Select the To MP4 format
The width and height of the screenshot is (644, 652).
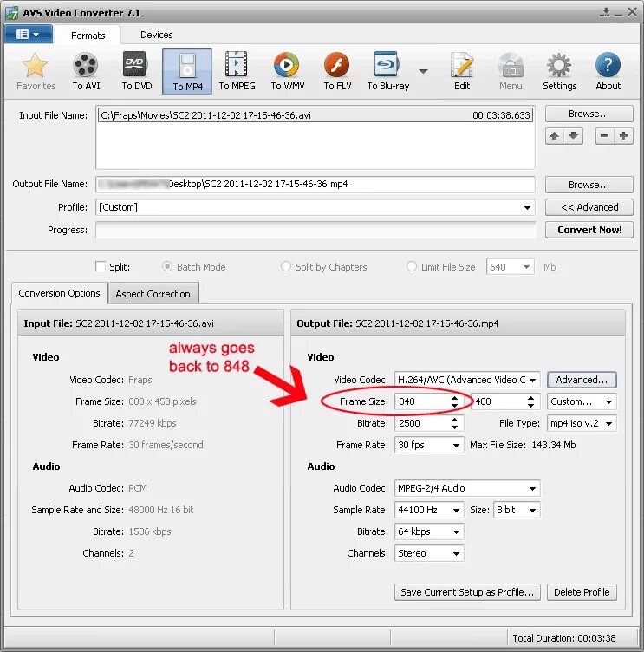tap(187, 71)
